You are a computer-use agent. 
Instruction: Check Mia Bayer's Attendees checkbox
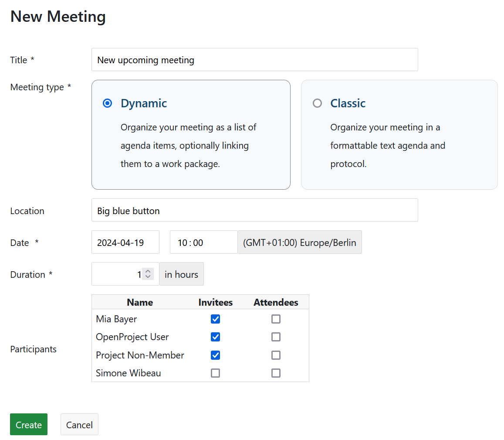[x=276, y=319]
